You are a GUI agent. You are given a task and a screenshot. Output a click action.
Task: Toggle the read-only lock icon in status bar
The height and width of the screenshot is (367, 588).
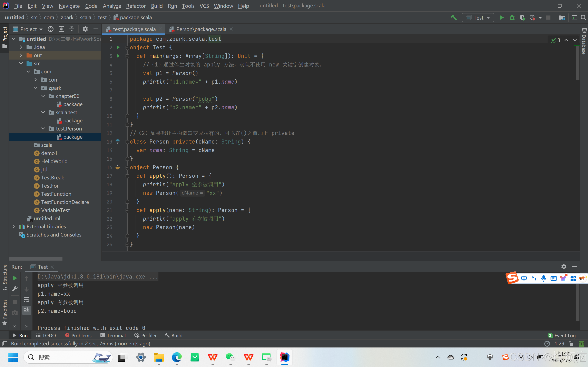(x=571, y=344)
